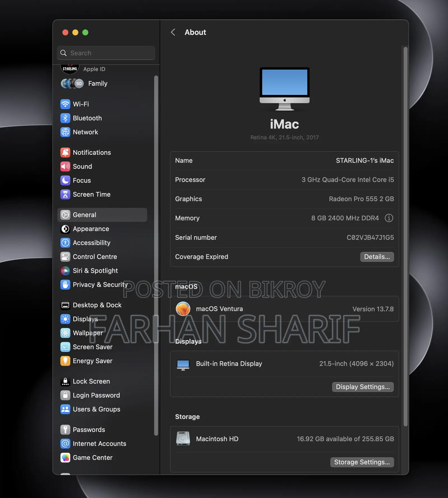Click the Focus moon icon
This screenshot has height=498, width=448.
[x=65, y=180]
